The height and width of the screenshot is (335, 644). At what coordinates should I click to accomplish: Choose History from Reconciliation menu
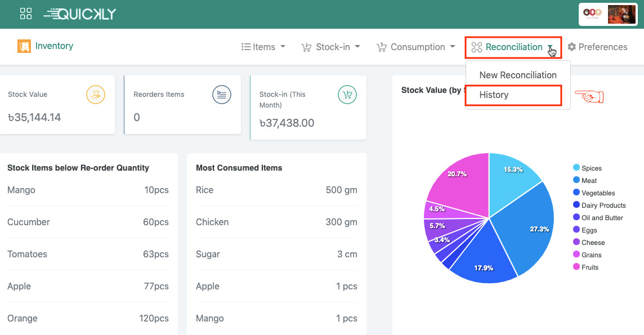pyautogui.click(x=494, y=95)
